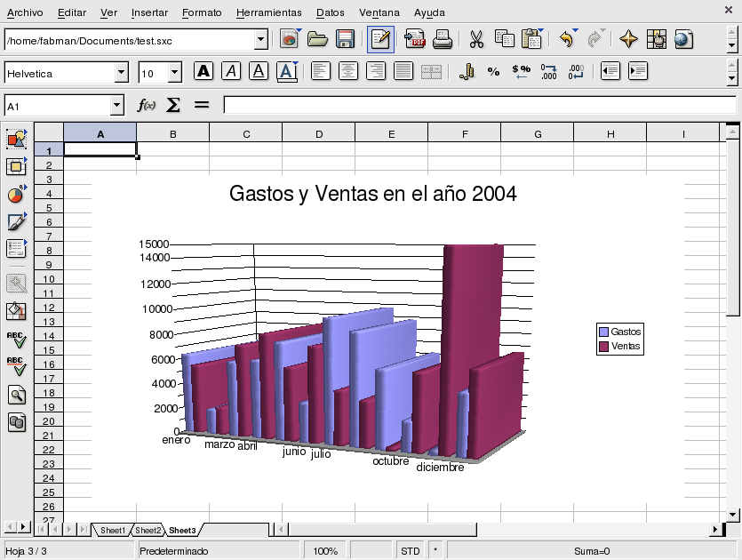Save the document with the floppy disk icon
742x560 pixels.
pyautogui.click(x=345, y=39)
